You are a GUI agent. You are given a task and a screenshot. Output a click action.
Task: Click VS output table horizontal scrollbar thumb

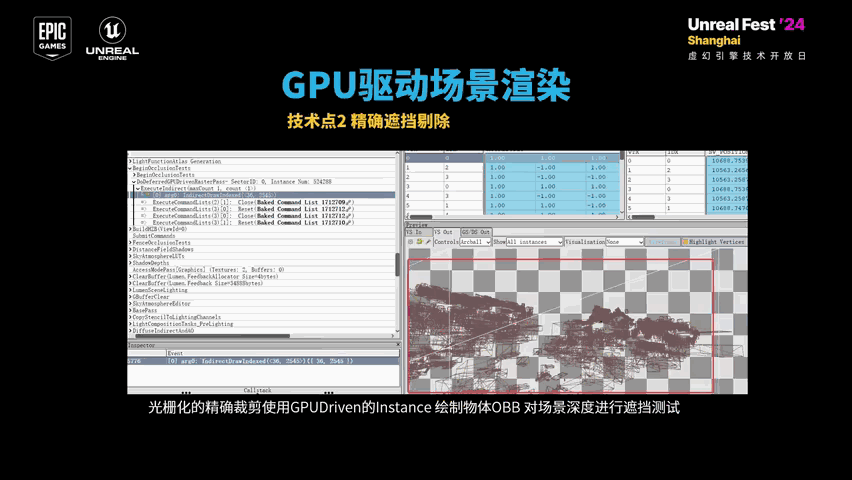pyautogui.click(x=643, y=217)
